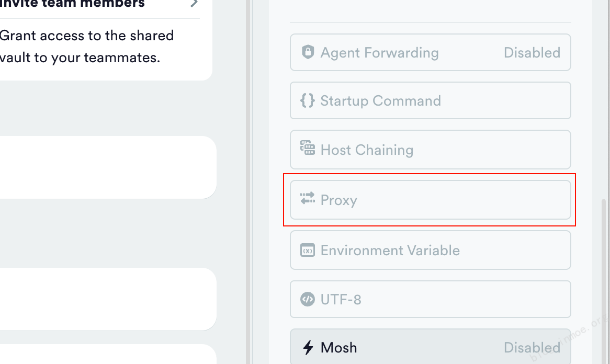Focus the Startup Command input field

tap(430, 100)
